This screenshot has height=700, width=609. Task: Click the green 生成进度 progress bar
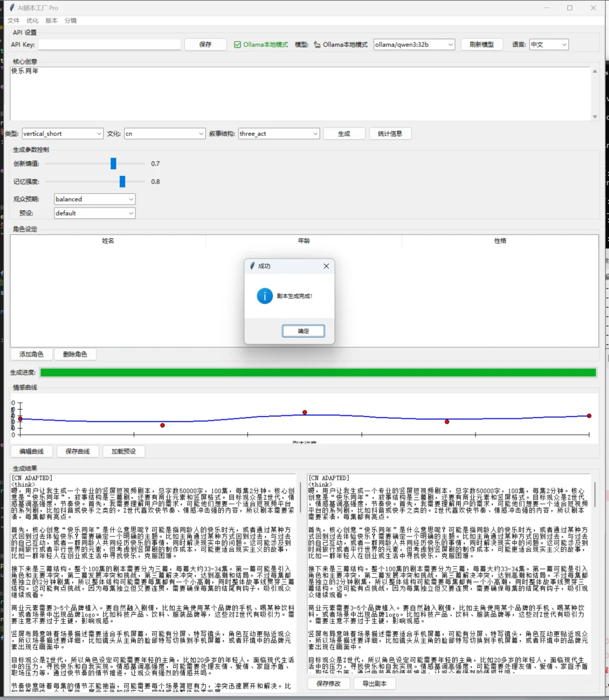[318, 373]
